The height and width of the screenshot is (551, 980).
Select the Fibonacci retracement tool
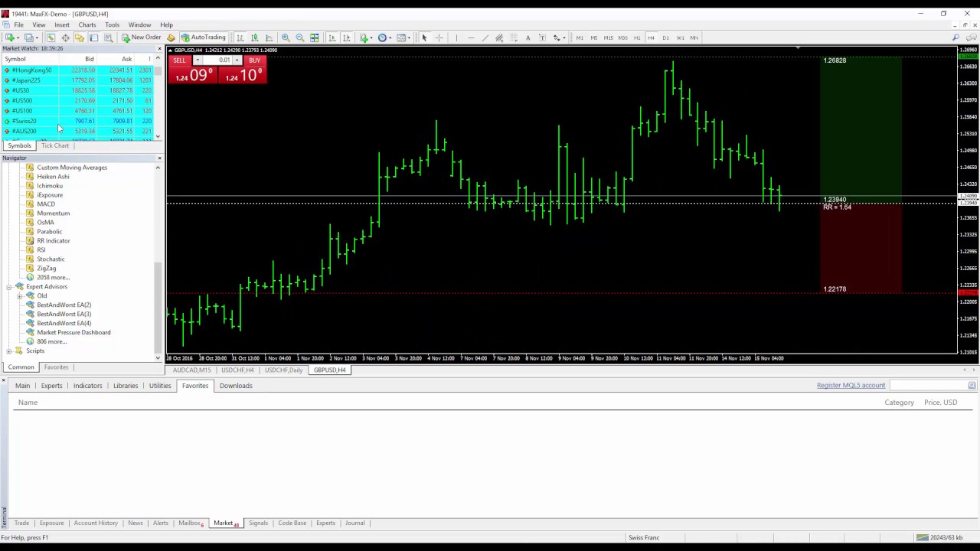point(514,37)
